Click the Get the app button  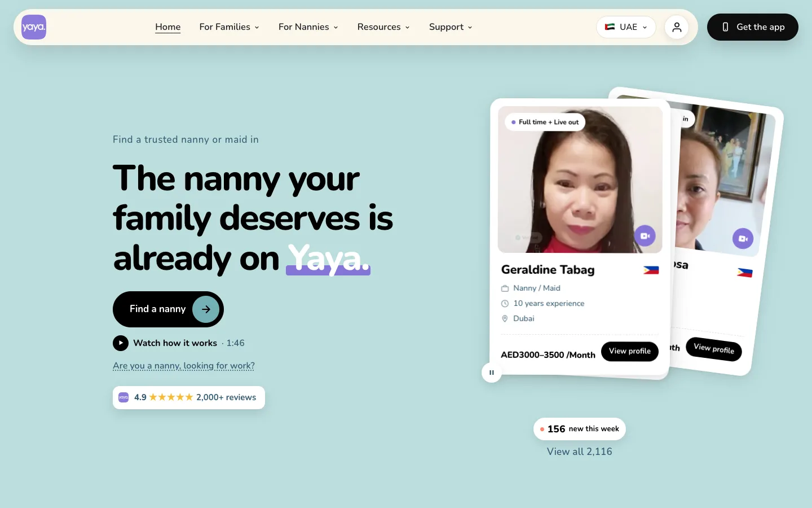pyautogui.click(x=753, y=27)
